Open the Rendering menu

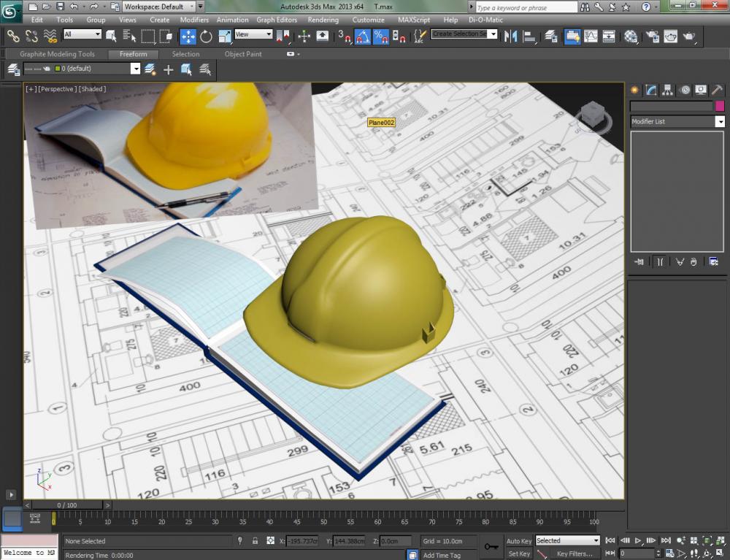[323, 20]
